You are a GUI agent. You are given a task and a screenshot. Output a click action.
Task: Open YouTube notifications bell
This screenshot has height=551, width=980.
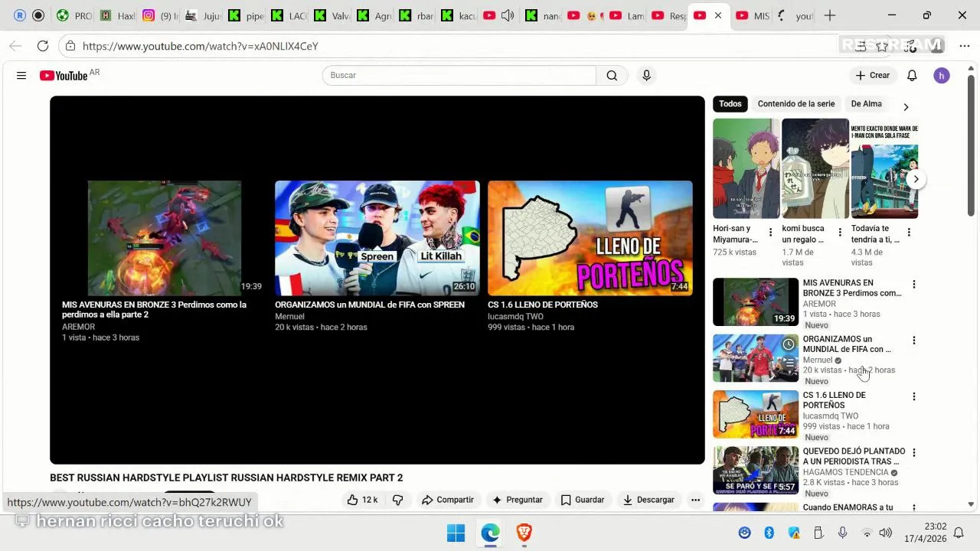pyautogui.click(x=912, y=75)
